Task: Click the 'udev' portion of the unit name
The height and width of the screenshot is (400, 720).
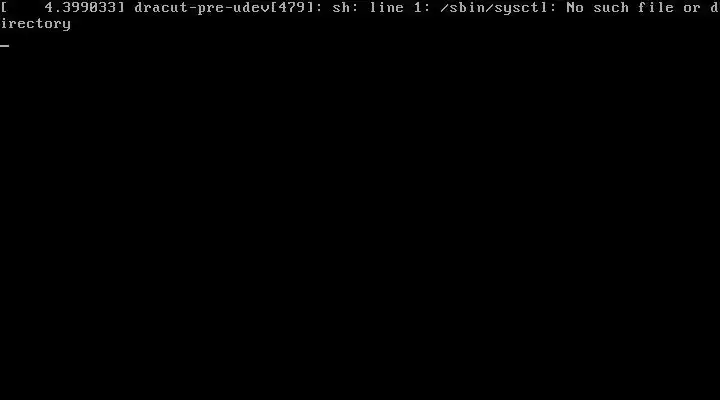Action: point(252,7)
